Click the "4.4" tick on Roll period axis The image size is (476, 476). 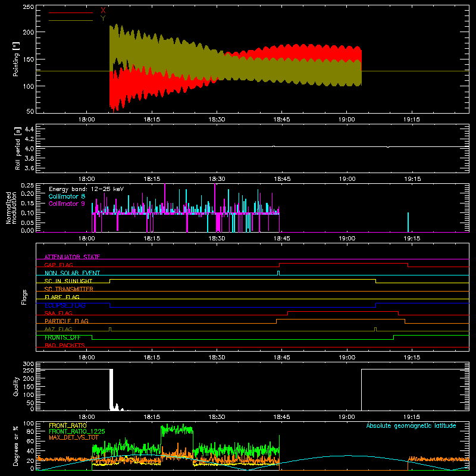(x=29, y=130)
